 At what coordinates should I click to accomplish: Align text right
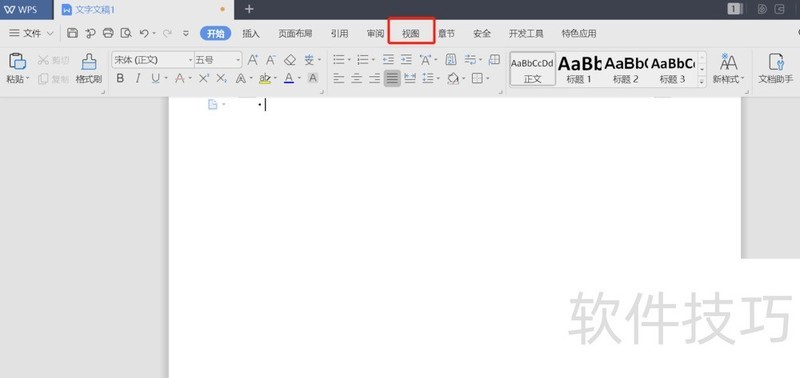click(x=374, y=79)
